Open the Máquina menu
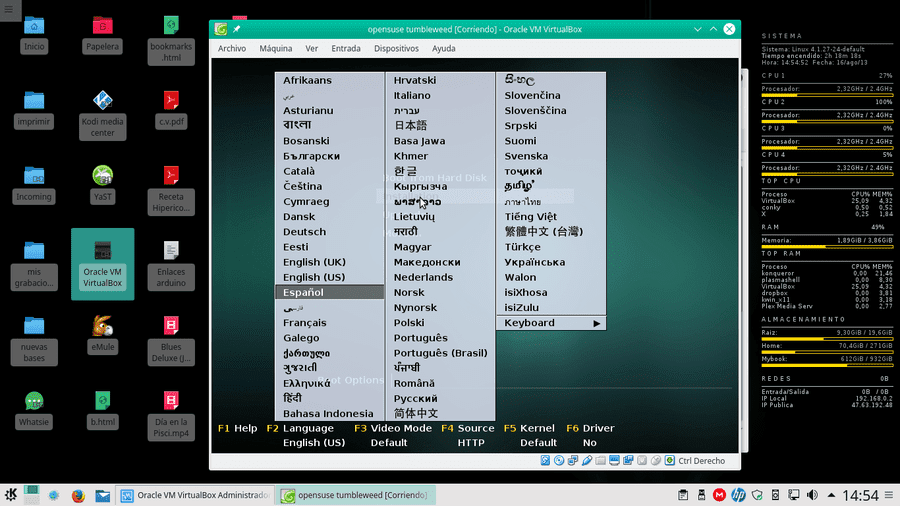The width and height of the screenshot is (900, 506). [x=276, y=49]
